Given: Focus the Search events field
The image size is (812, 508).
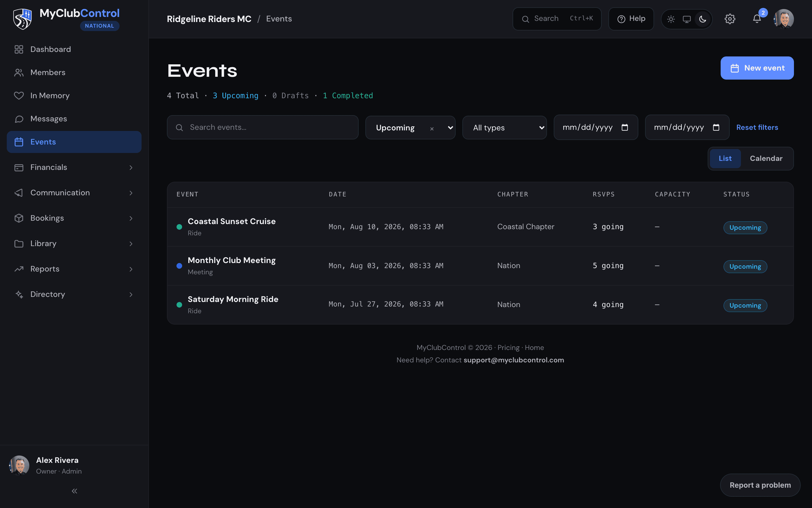Looking at the screenshot, I should 262,127.
